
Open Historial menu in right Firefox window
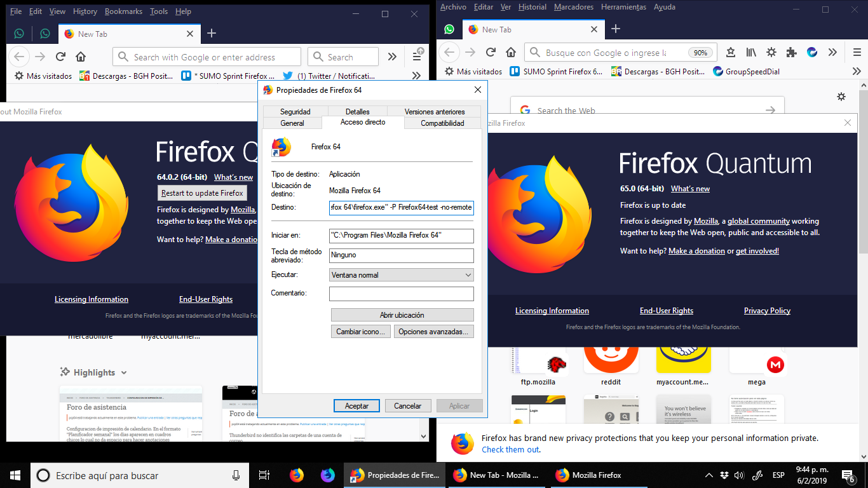532,7
